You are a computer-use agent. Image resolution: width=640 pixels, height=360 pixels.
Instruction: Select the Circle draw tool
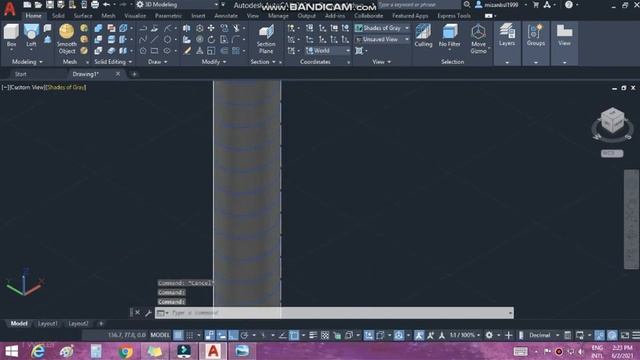(x=167, y=40)
